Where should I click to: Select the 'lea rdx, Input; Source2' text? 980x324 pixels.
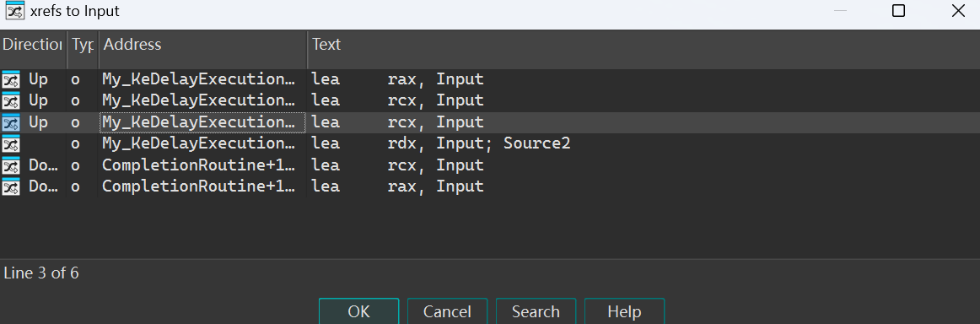[x=441, y=144]
